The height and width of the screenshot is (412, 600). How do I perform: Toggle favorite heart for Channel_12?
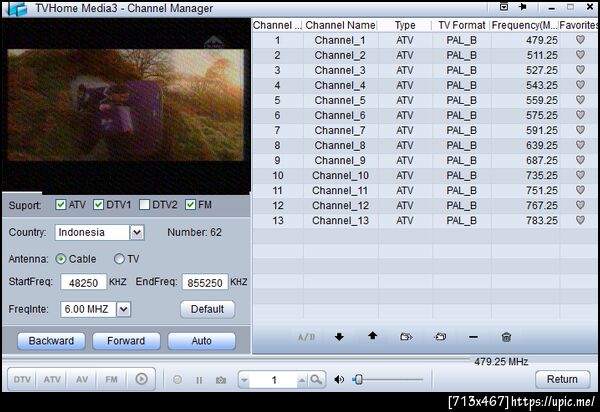580,205
